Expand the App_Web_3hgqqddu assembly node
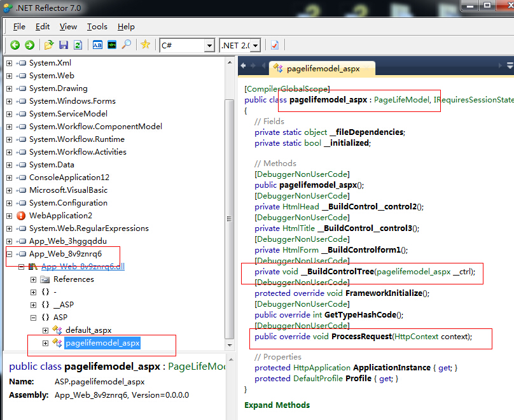 tap(9, 241)
